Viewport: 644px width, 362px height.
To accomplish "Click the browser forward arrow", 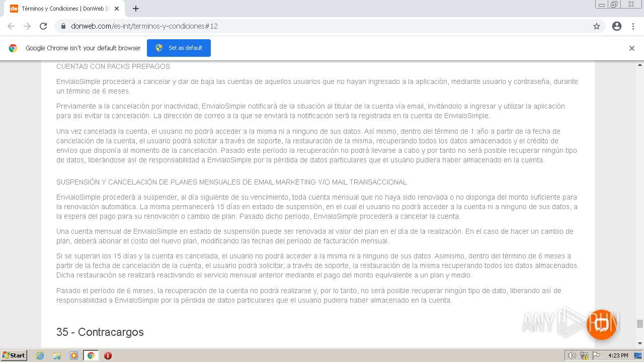I will click(27, 26).
